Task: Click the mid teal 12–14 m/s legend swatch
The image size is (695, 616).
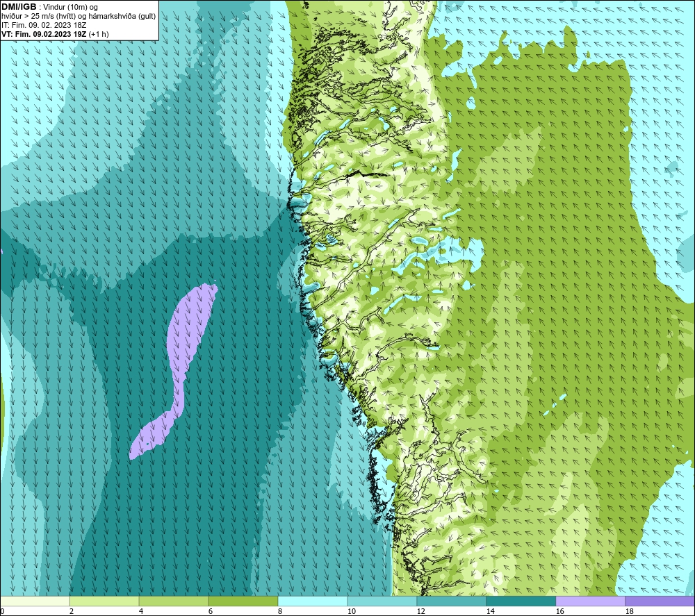Action: coord(451,601)
